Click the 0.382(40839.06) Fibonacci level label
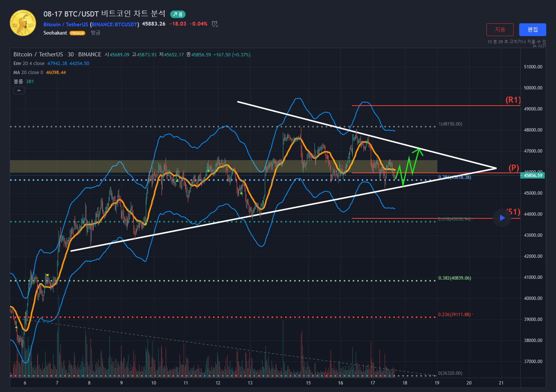 pyautogui.click(x=454, y=278)
